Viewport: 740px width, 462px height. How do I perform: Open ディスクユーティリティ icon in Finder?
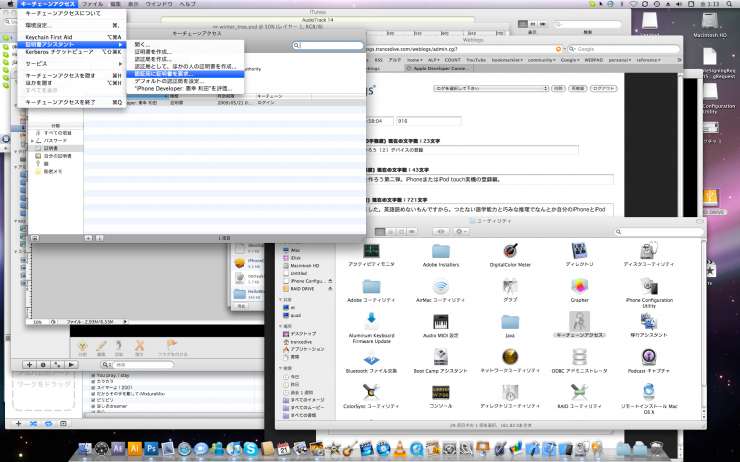click(x=649, y=251)
